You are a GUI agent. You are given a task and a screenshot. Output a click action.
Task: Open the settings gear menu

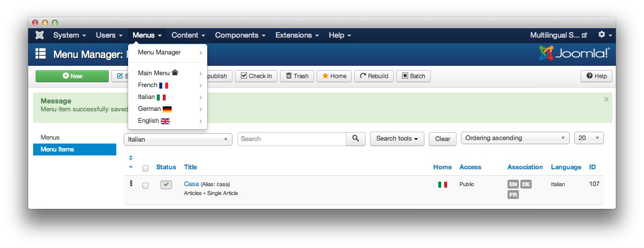coord(604,35)
